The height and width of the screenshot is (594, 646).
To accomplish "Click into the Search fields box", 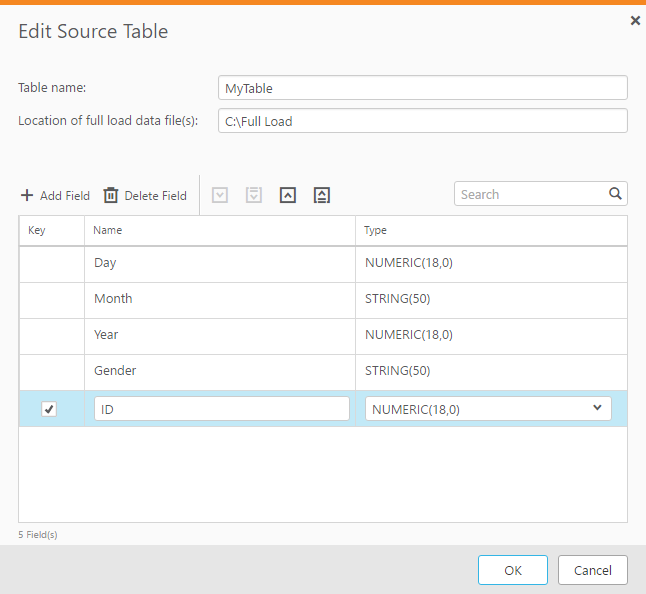I will click(x=530, y=194).
